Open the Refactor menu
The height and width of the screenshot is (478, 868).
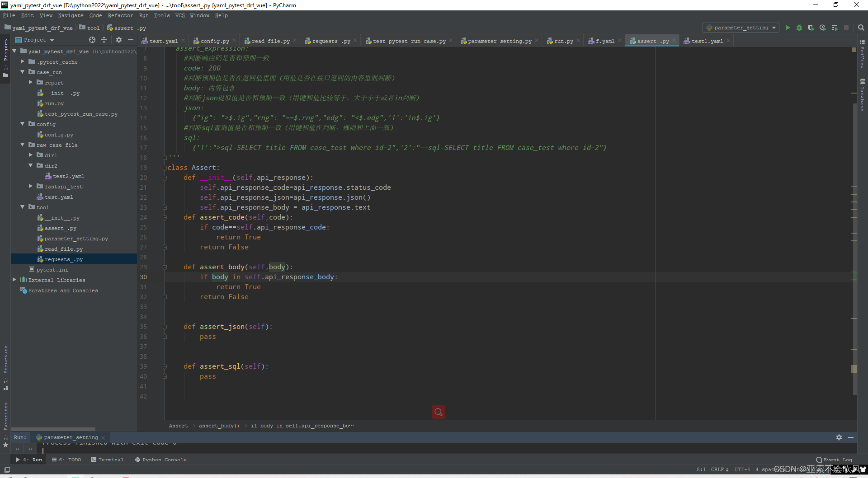pos(120,15)
